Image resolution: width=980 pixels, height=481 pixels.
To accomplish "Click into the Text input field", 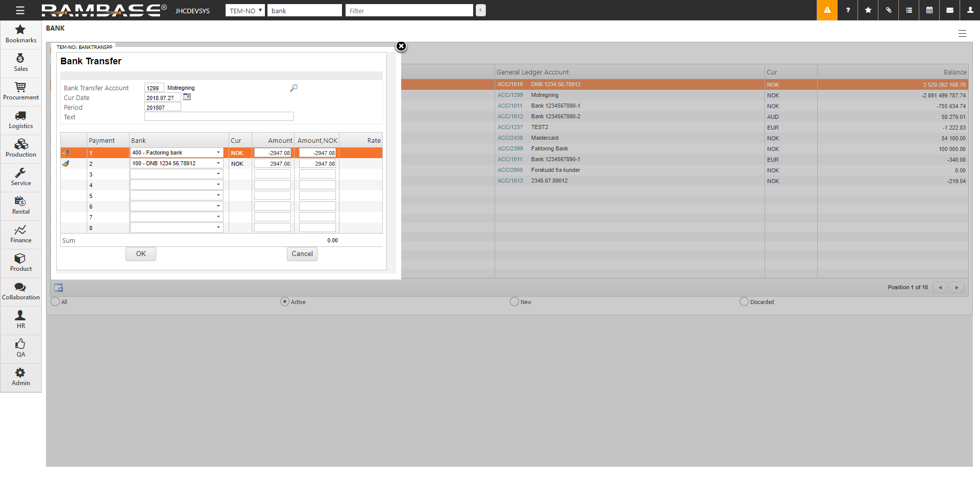I will pyautogui.click(x=219, y=117).
